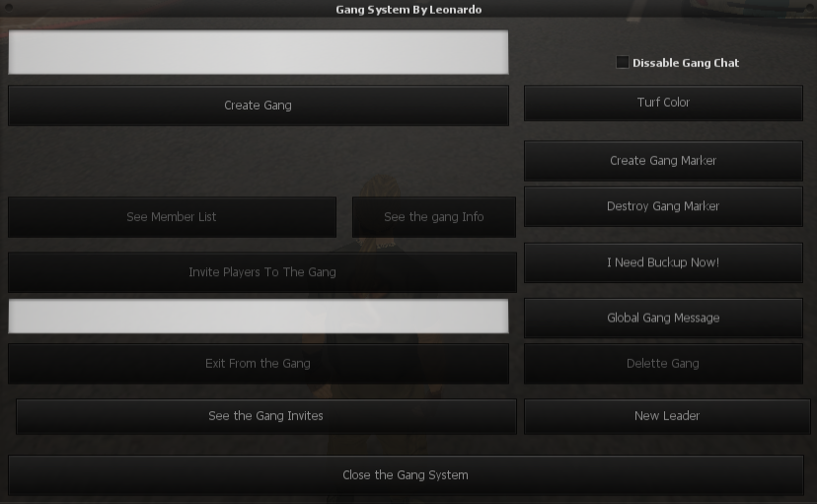Click the Gang System By Leonardo title bar
Screen dimensions: 817x504
tap(408, 10)
